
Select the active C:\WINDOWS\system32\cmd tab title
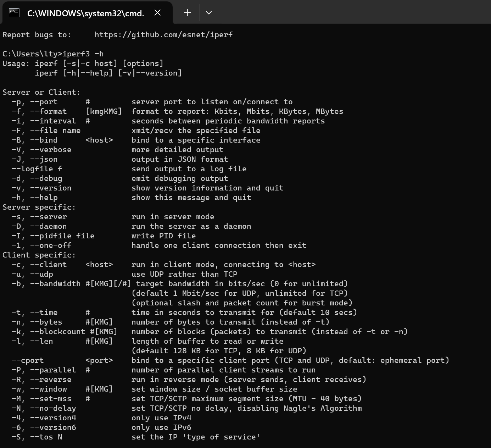pyautogui.click(x=85, y=13)
